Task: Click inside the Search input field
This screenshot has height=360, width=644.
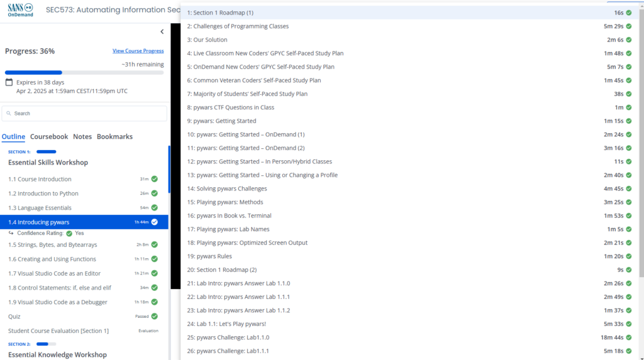Action: tap(88, 114)
